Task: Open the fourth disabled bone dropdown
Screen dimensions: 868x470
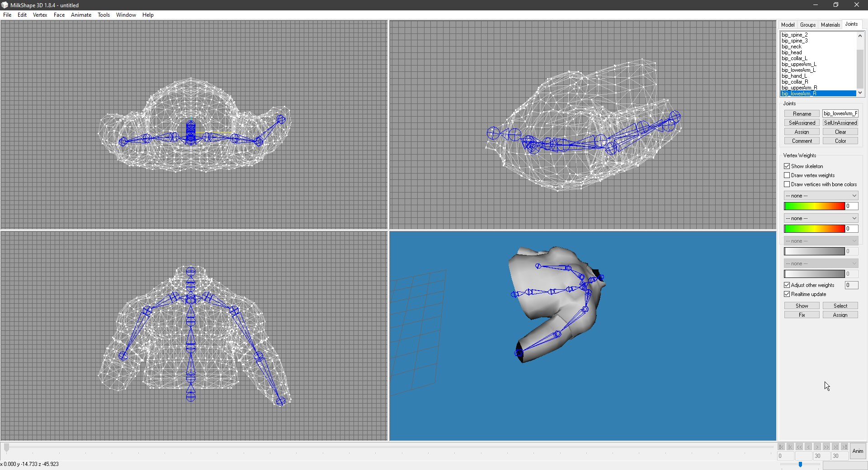Action: coord(821,263)
